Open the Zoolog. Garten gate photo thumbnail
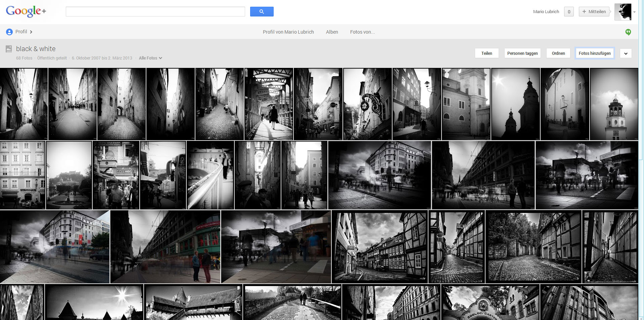644x320 pixels. pyautogui.click(x=490, y=303)
